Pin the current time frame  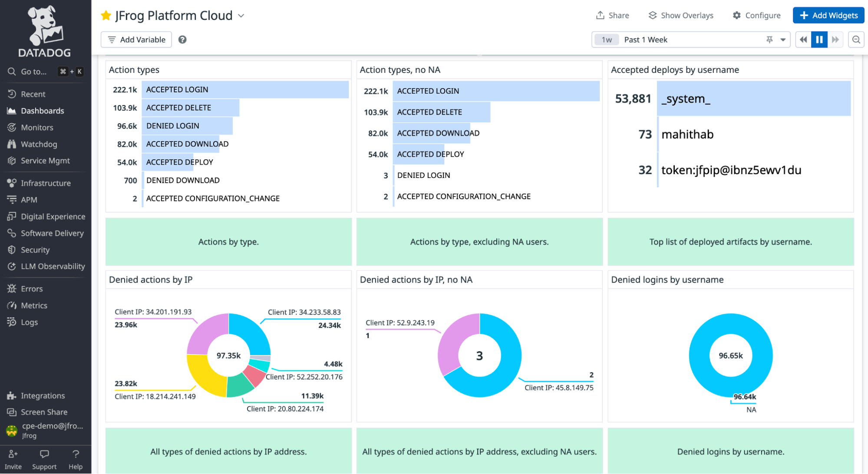point(769,39)
